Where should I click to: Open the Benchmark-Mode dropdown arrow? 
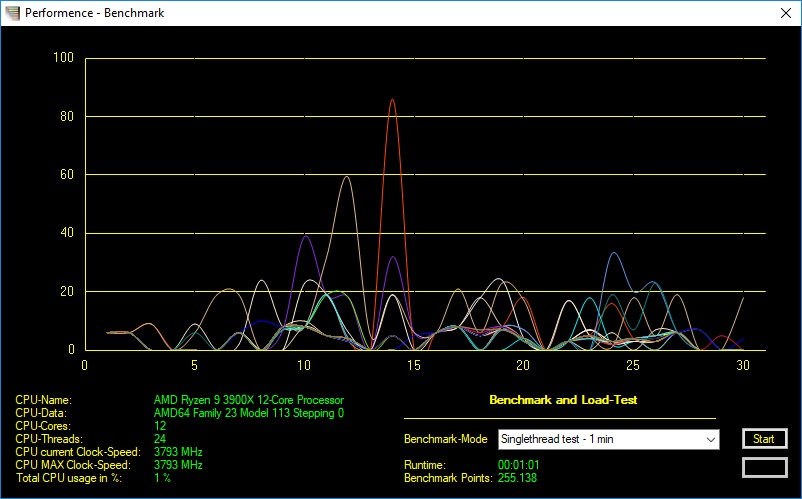(x=710, y=440)
